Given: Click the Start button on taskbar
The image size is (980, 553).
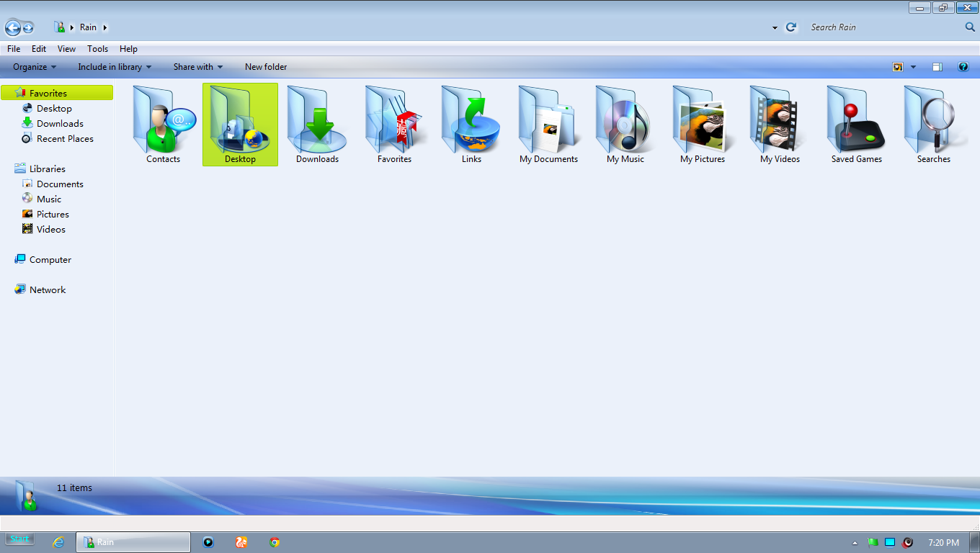Looking at the screenshot, I should 20,539.
